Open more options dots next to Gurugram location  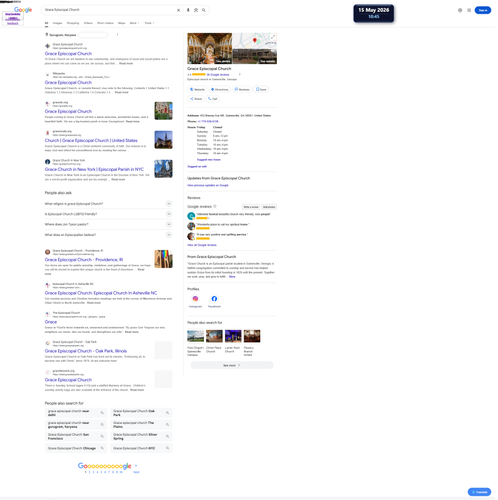click(117, 35)
